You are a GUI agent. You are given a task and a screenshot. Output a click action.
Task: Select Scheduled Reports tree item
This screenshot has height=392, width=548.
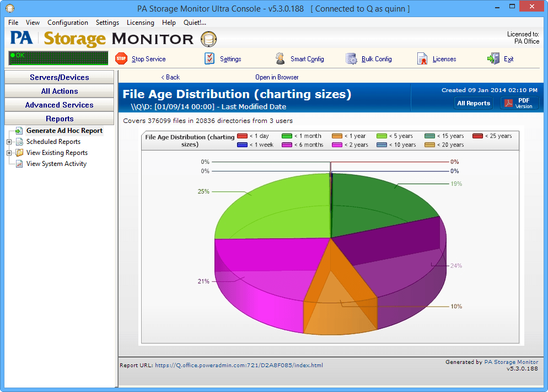(53, 142)
